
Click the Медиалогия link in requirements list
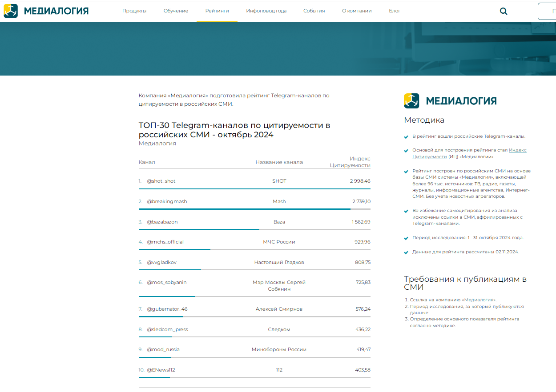coord(479,300)
